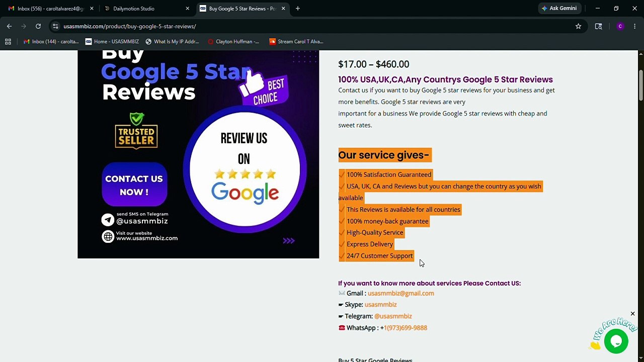Image resolution: width=644 pixels, height=362 pixels.
Task: Click 'This Reviews is available for all countries'
Action: point(404,210)
